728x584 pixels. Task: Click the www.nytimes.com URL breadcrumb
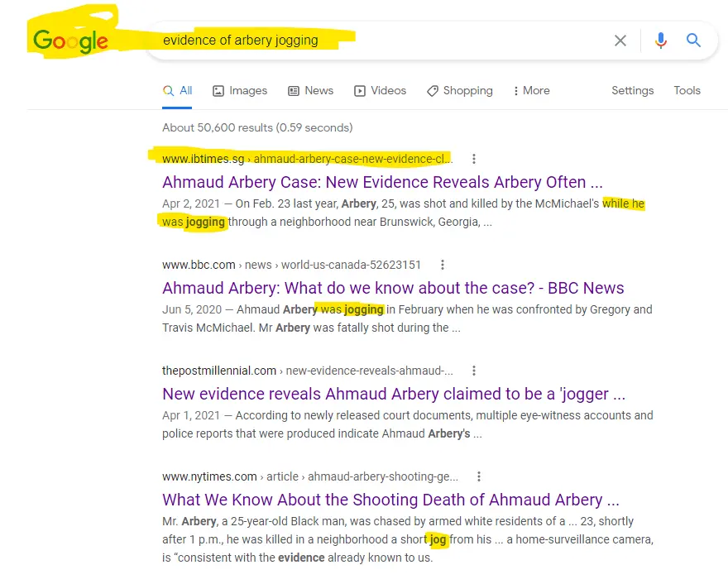[x=310, y=476]
